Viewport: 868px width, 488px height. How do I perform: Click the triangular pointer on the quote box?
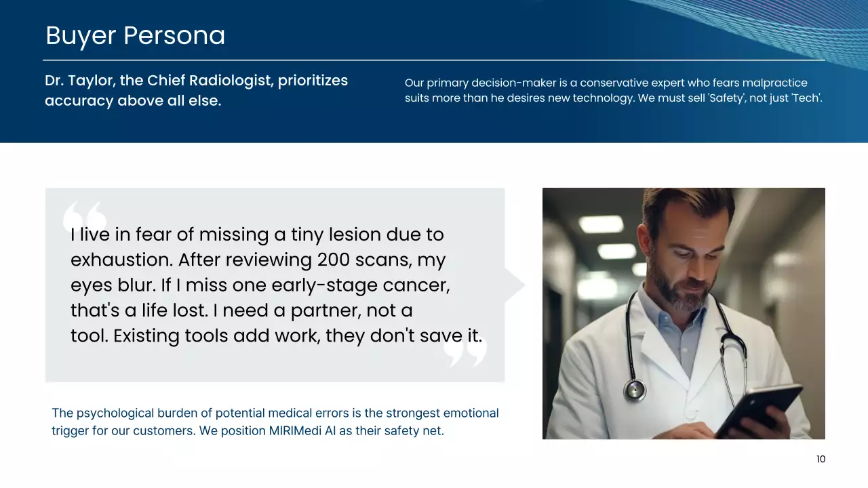point(514,285)
